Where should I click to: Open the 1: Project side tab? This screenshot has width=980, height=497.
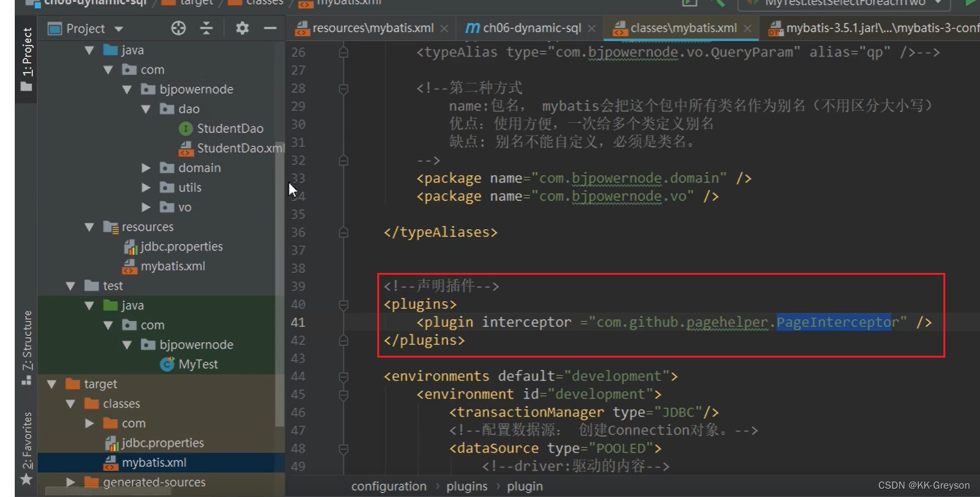coord(26,59)
